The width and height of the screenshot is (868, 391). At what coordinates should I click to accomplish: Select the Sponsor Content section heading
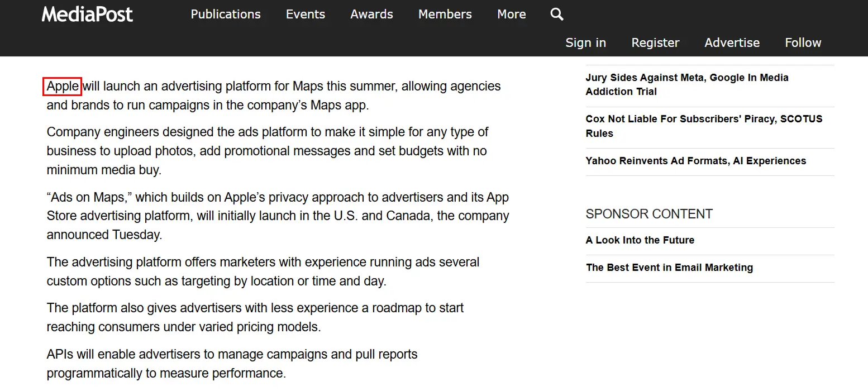point(649,213)
